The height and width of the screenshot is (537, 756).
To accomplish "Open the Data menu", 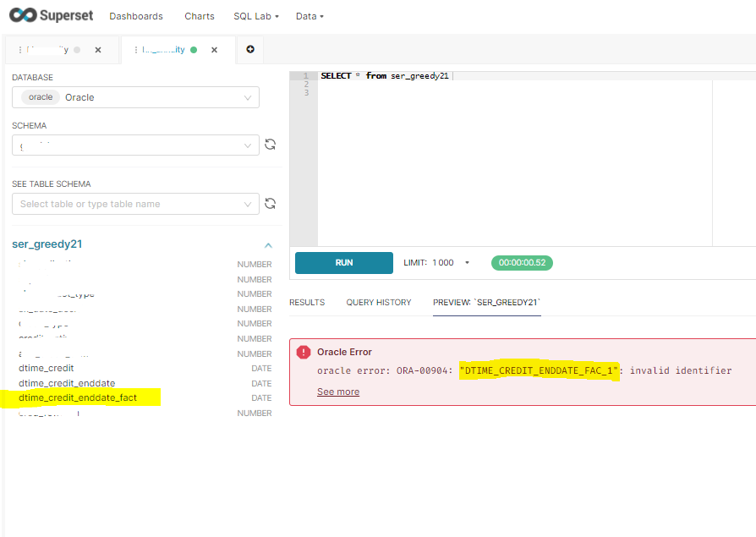I will point(310,15).
